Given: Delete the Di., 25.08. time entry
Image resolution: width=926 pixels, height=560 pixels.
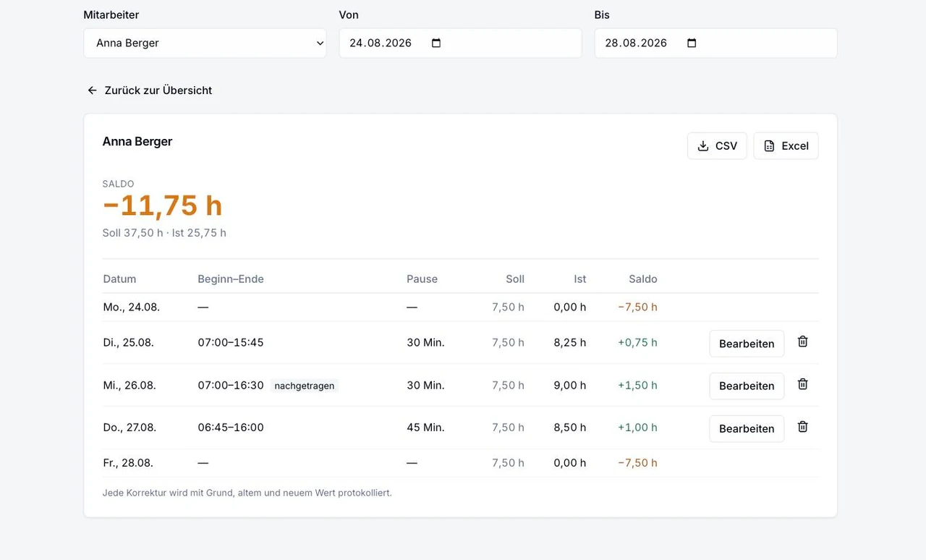Looking at the screenshot, I should (802, 341).
